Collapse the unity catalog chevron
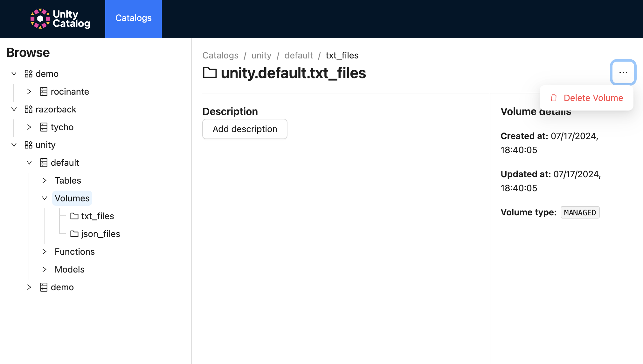 pyautogui.click(x=14, y=145)
